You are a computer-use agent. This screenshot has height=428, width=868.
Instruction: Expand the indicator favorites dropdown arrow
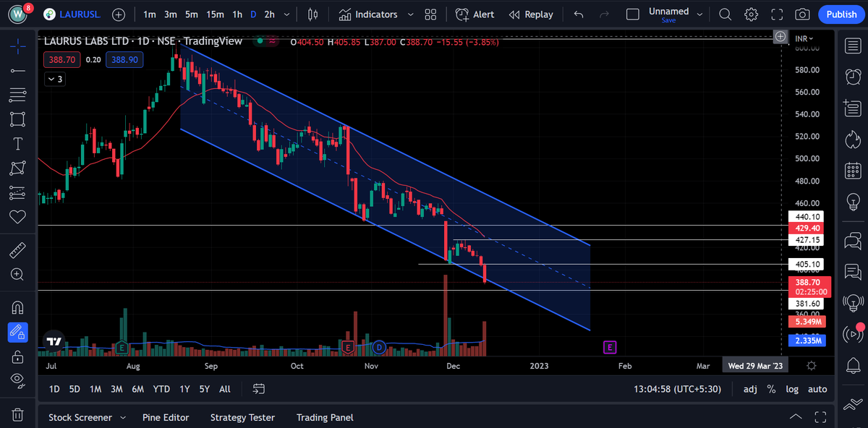tap(411, 14)
